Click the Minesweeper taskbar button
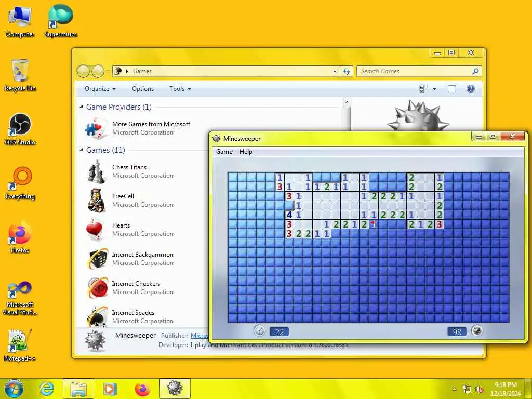This screenshot has width=532, height=399. 175,389
